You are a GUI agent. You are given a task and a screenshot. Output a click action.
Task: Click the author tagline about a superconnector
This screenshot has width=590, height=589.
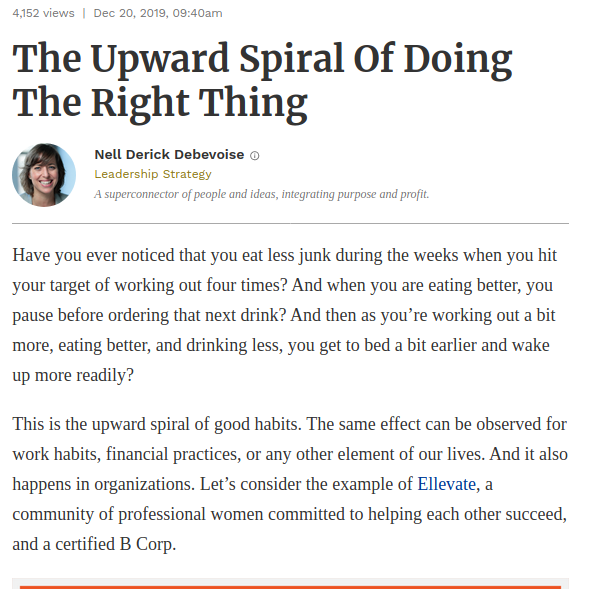pos(262,194)
